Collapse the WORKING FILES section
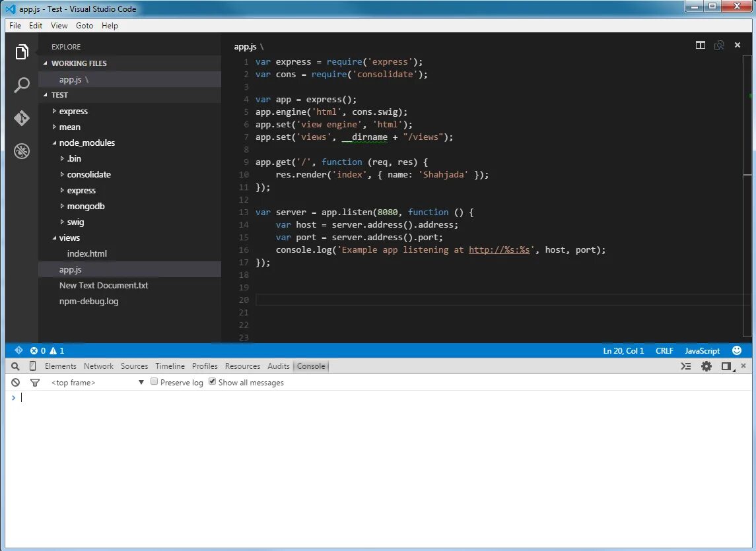The image size is (756, 551). tap(46, 63)
